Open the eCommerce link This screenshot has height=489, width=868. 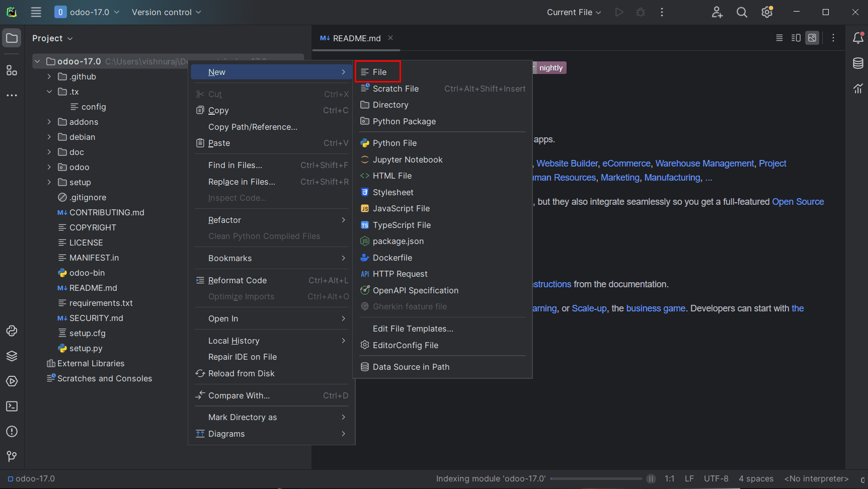(626, 164)
